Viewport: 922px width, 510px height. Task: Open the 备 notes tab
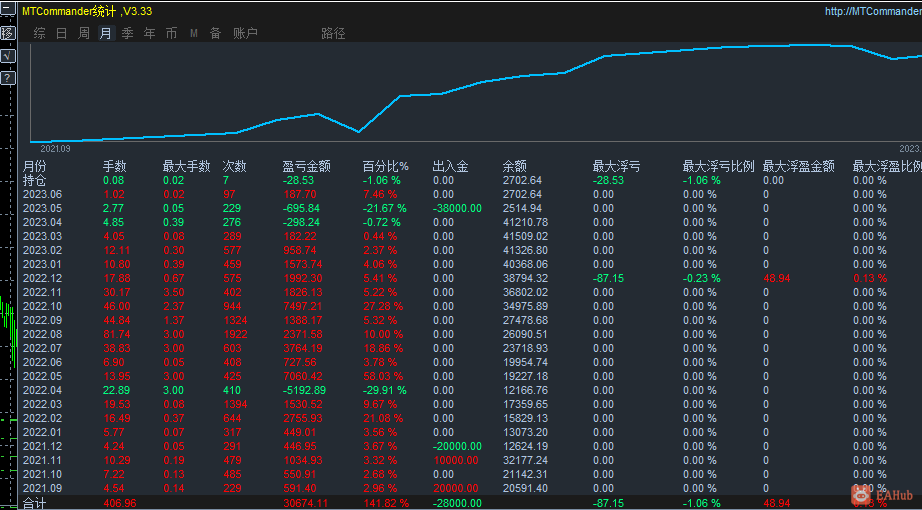(x=216, y=34)
